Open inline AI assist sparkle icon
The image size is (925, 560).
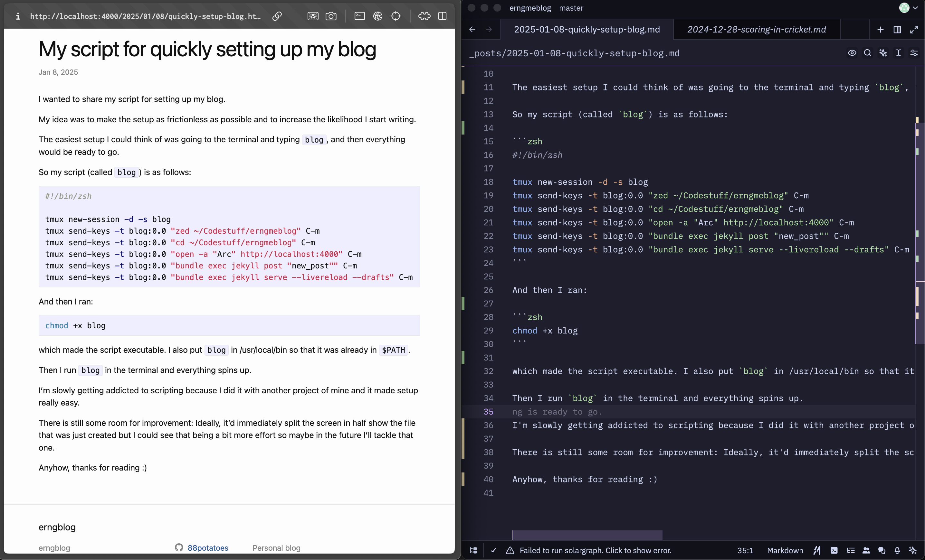pos(883,53)
